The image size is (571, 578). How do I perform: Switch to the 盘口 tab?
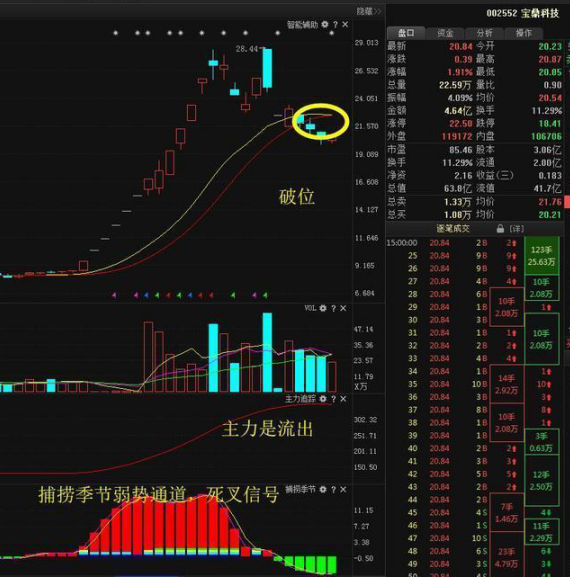[406, 33]
